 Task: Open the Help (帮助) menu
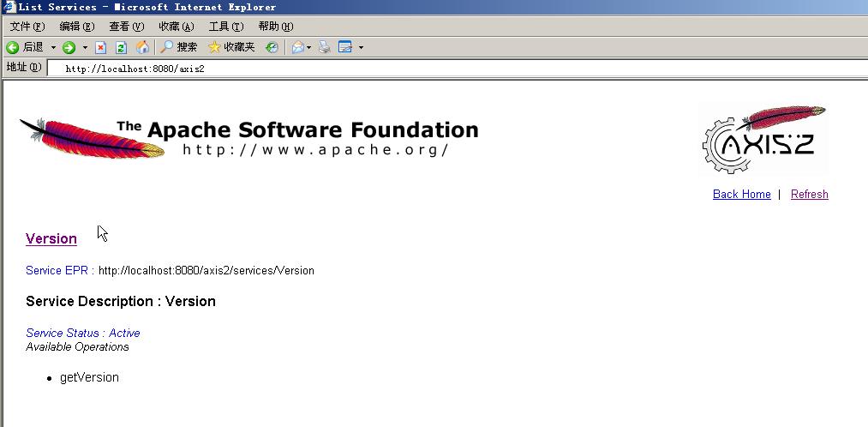click(x=276, y=27)
